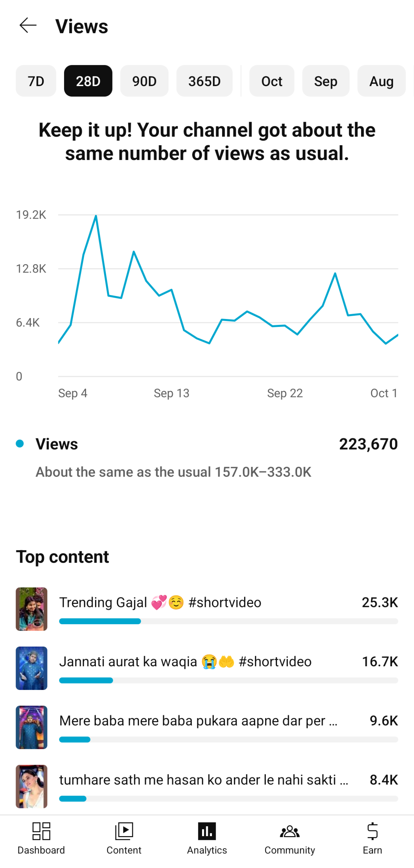Select the 7D time range chip
Image resolution: width=414 pixels, height=868 pixels.
coord(36,81)
